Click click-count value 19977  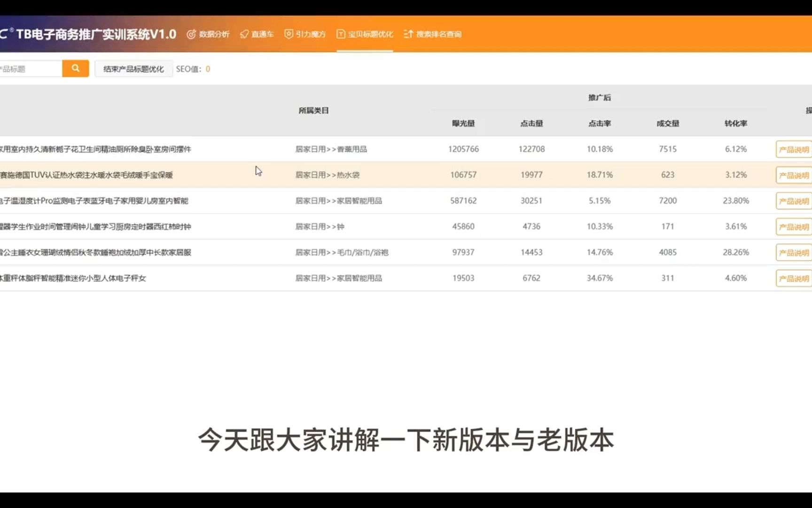coord(531,175)
